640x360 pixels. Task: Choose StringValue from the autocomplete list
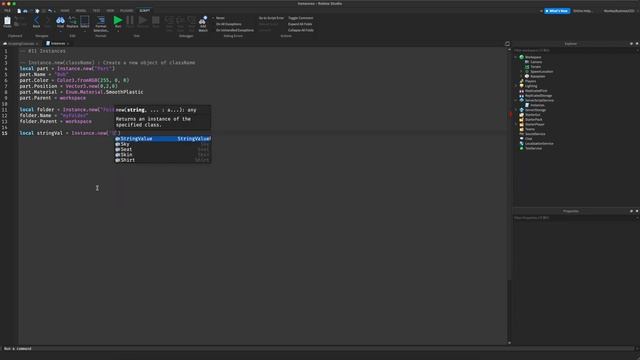coord(162,139)
